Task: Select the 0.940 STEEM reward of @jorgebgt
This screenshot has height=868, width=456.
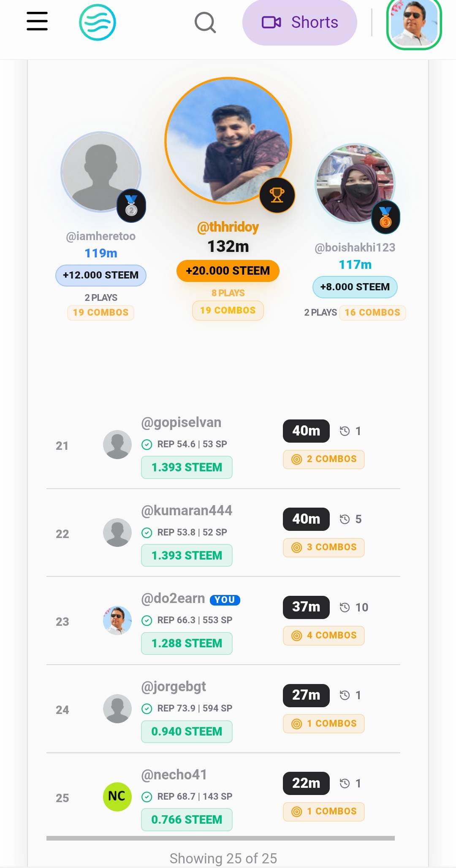Action: 187,731
